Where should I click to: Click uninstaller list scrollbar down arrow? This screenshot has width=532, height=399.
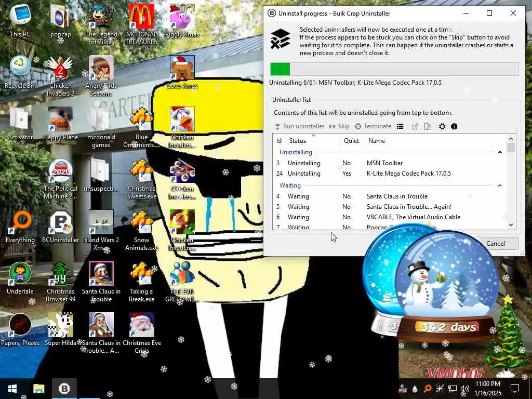(x=511, y=225)
